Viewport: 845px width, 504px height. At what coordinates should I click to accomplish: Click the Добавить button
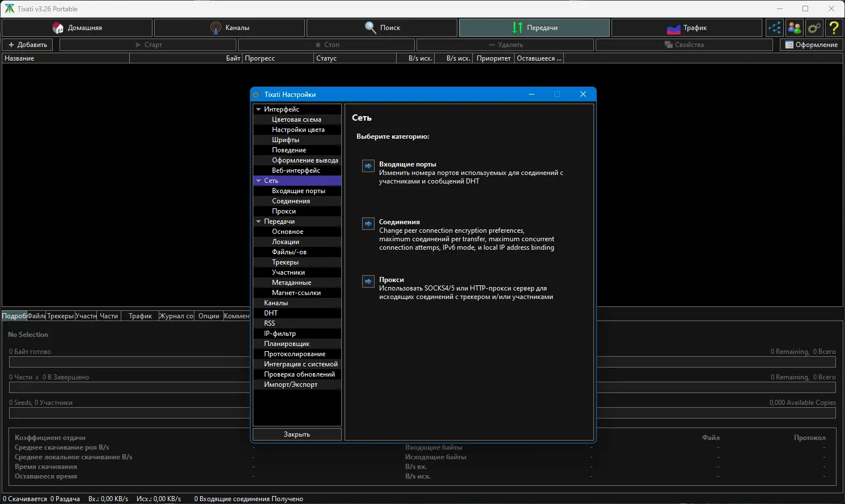click(28, 45)
